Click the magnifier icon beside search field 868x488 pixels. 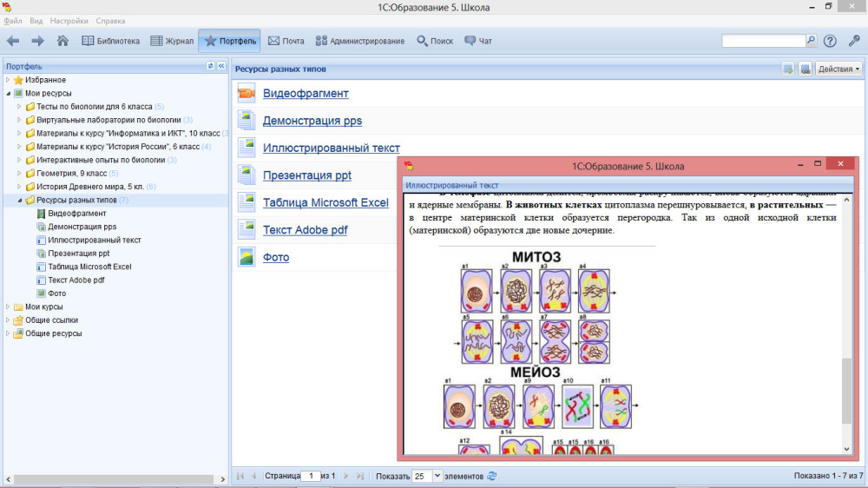coord(811,41)
